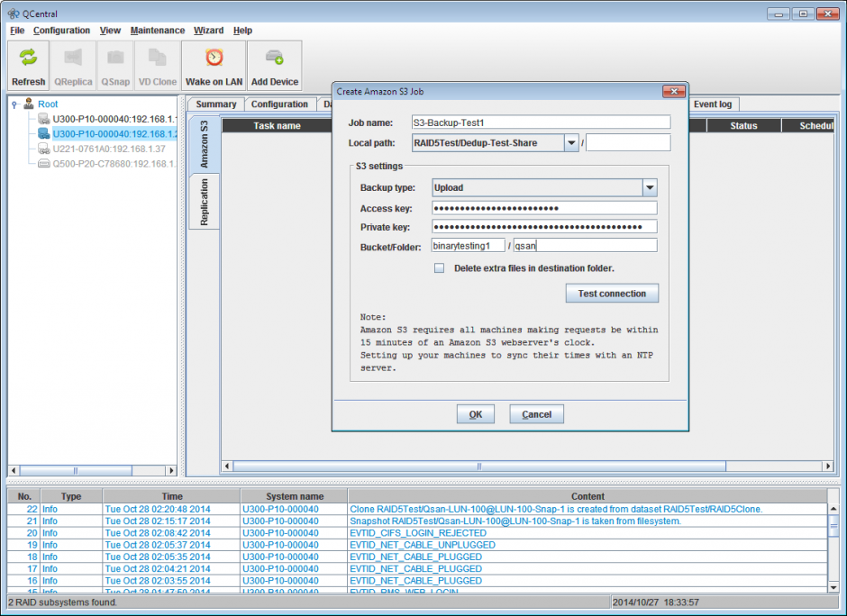Click the event log vertical scrollbar thumb
Screen dimensions: 847x616
(833, 525)
